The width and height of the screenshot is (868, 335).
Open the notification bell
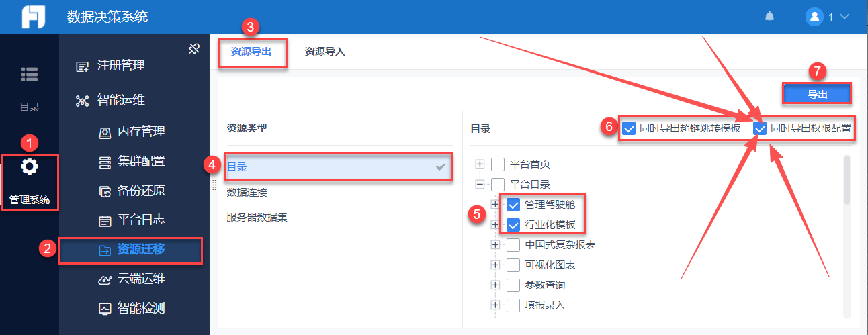point(770,17)
